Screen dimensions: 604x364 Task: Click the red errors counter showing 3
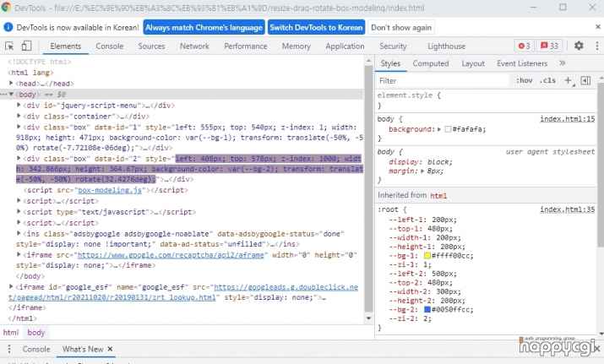click(524, 46)
